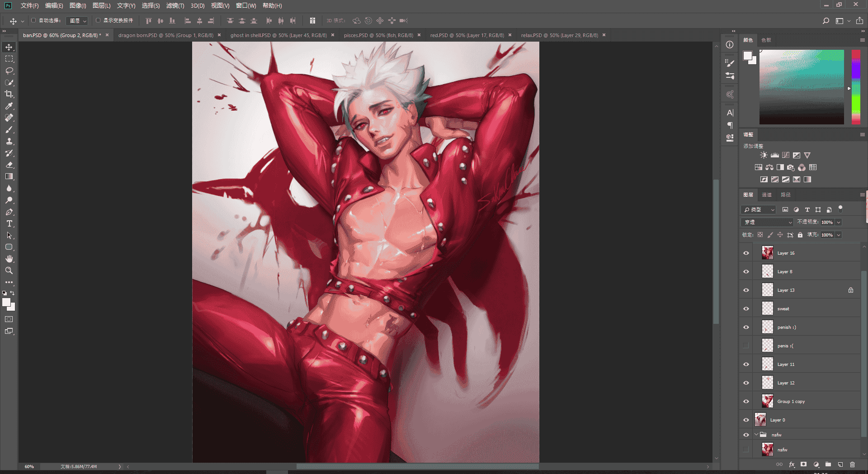This screenshot has height=474, width=868.
Task: Enable the auto-select checkbox
Action: (x=33, y=20)
